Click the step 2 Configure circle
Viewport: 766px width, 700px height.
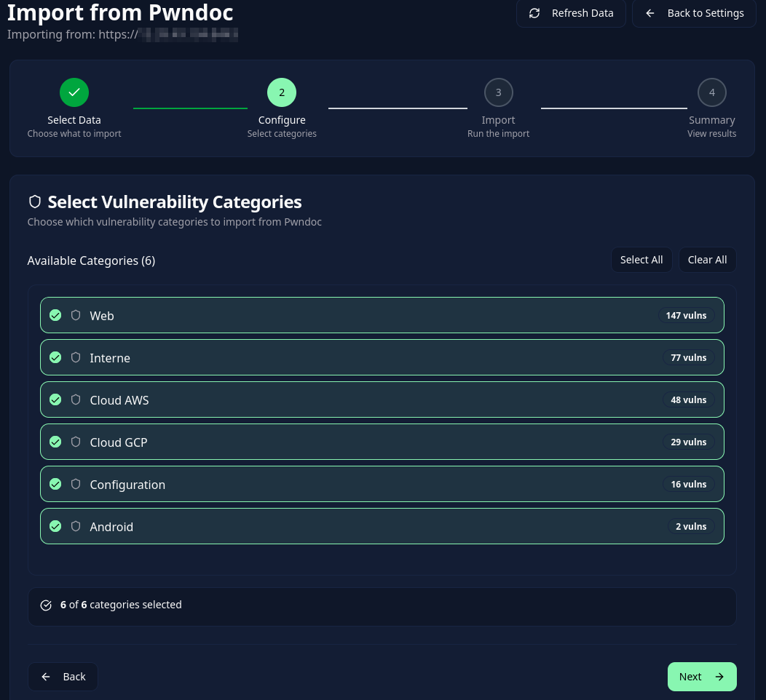[x=282, y=92]
